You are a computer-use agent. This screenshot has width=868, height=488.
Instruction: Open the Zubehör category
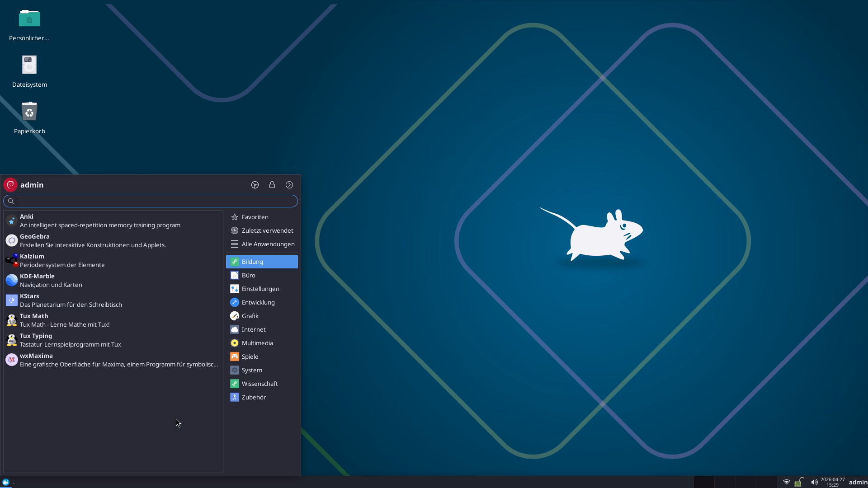tap(262, 397)
